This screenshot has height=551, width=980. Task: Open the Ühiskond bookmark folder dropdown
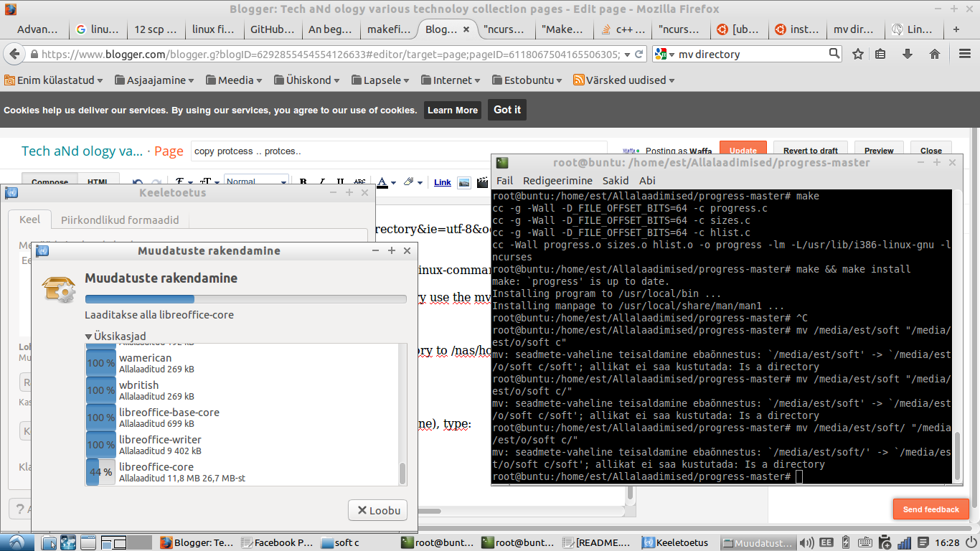tap(307, 80)
